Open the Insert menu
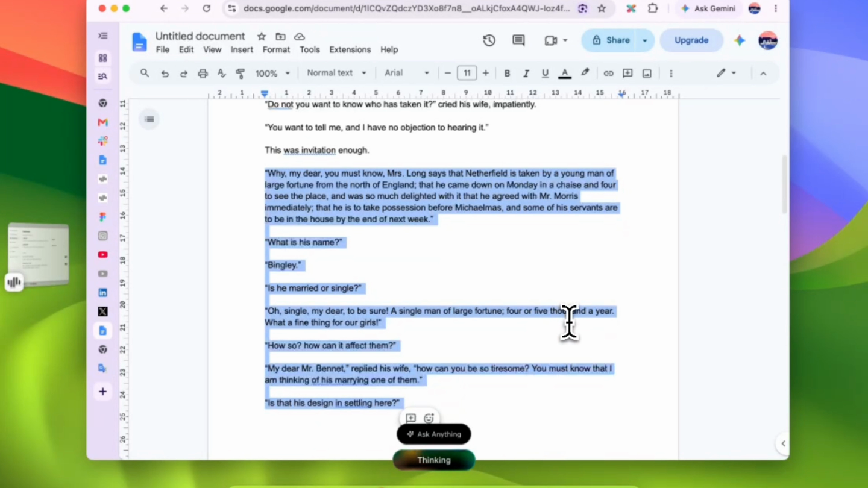The height and width of the screenshot is (488, 868). (242, 50)
